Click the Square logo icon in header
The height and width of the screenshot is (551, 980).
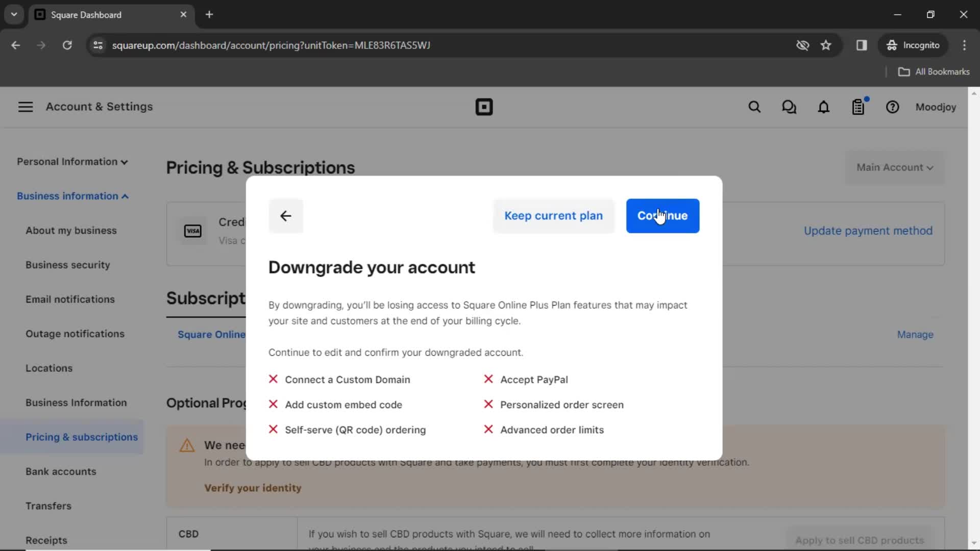pyautogui.click(x=484, y=107)
